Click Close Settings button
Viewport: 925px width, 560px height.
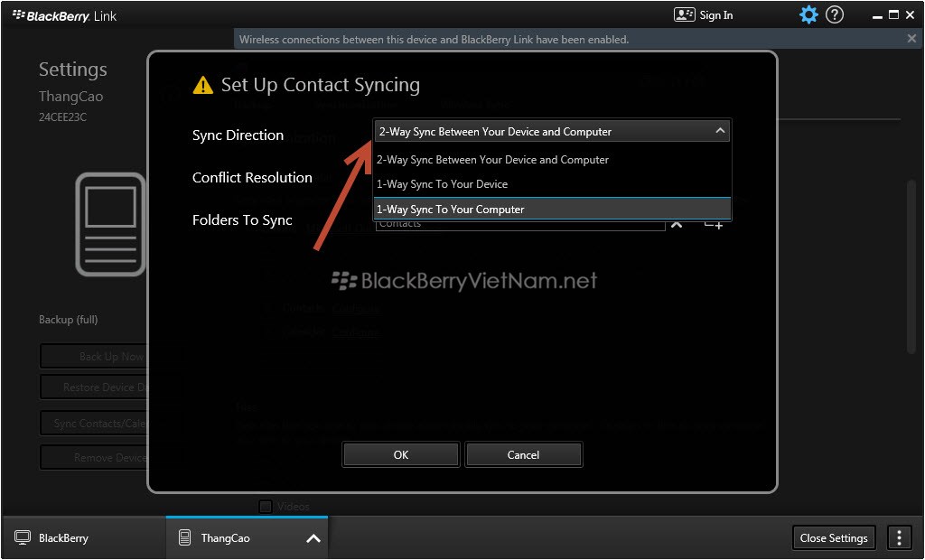(x=834, y=537)
